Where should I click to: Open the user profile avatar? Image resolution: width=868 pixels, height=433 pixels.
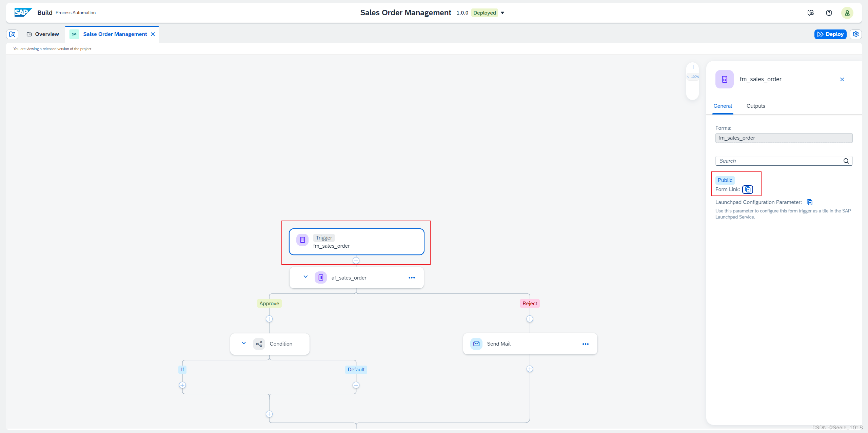[847, 13]
